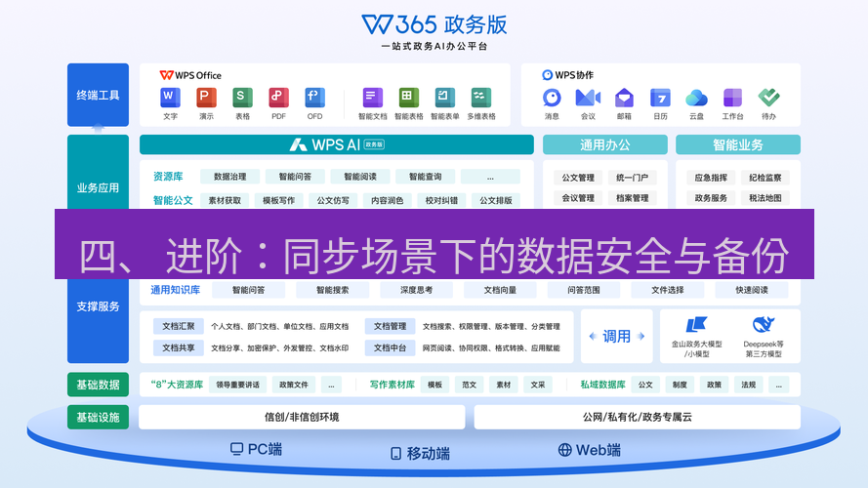Click the 应急指挥 tag
The width and height of the screenshot is (868, 488).
click(x=711, y=178)
